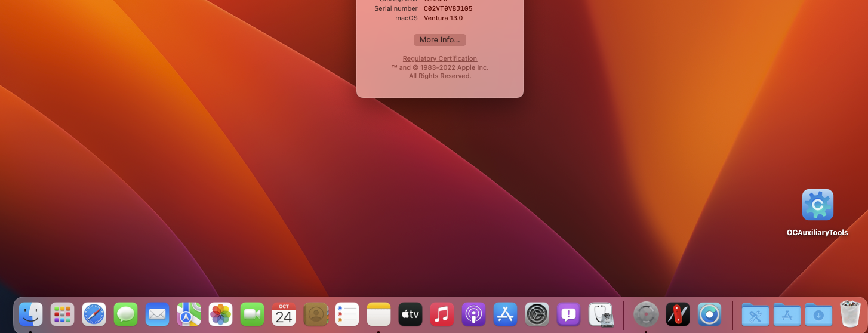Select the OCAuxiliaryTools desktop icon
Viewport: 868px width, 333px height.
click(817, 205)
